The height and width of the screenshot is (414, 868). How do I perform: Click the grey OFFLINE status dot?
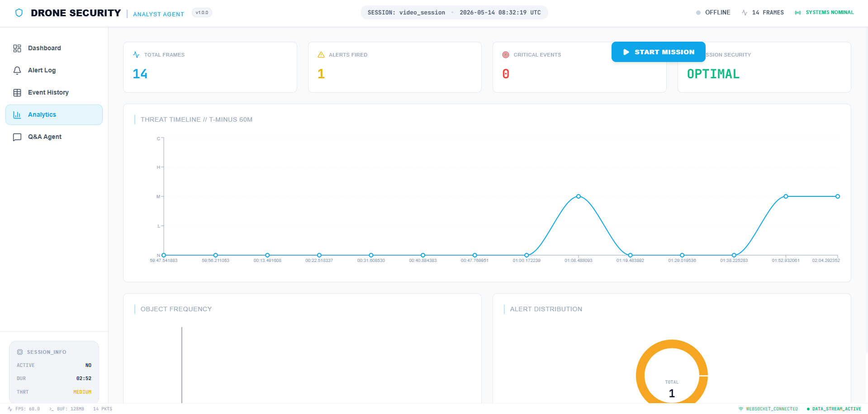[698, 13]
